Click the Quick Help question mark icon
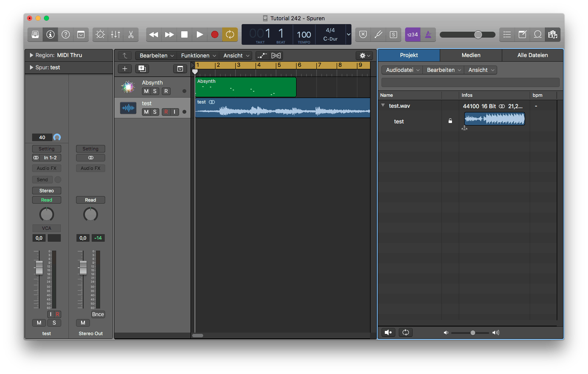Viewport: 588px width, 374px height. click(x=65, y=35)
